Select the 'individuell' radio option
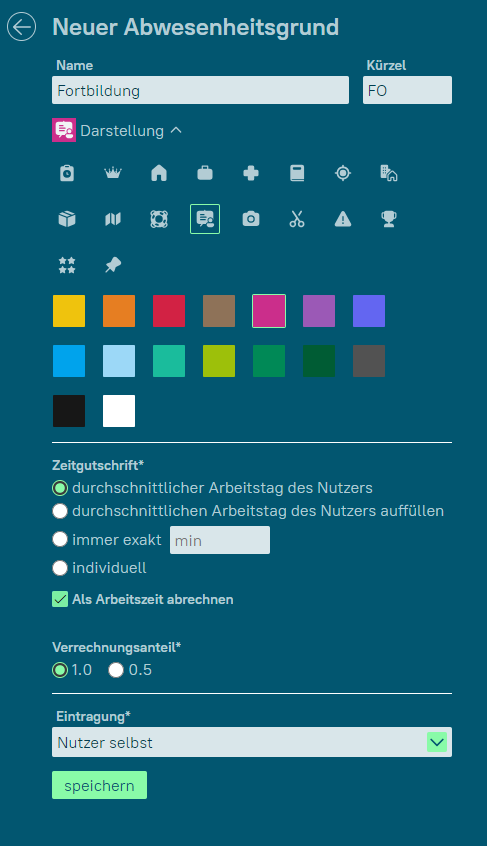Viewport: 487px width, 846px height. (x=60, y=568)
